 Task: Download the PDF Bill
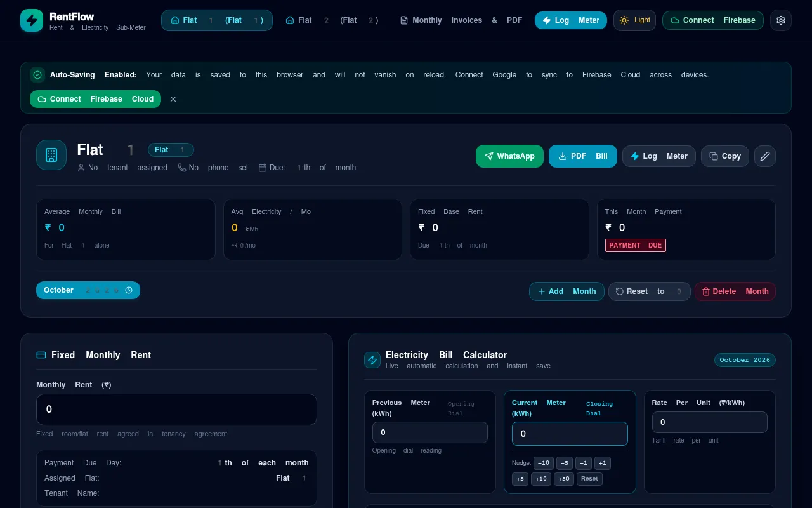[x=583, y=156]
